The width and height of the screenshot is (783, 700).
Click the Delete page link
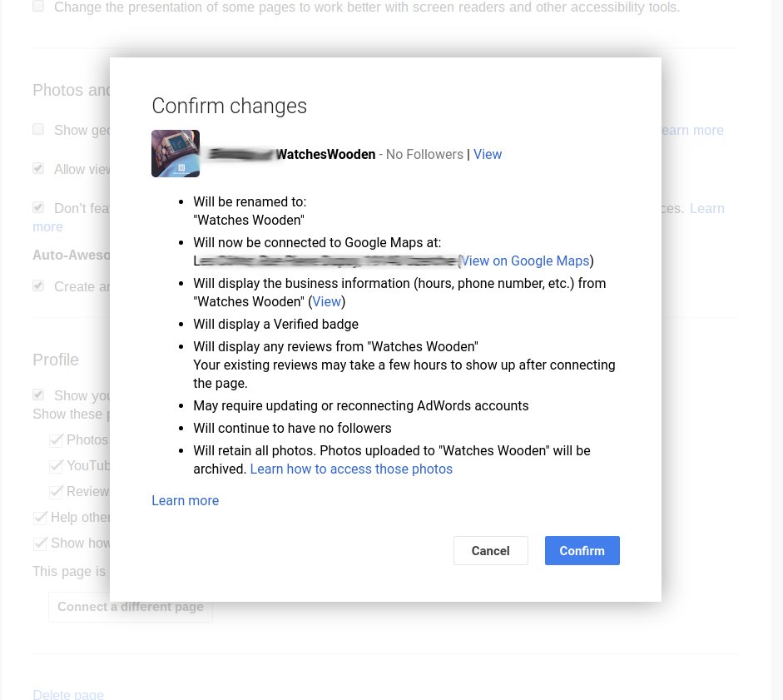click(68, 694)
